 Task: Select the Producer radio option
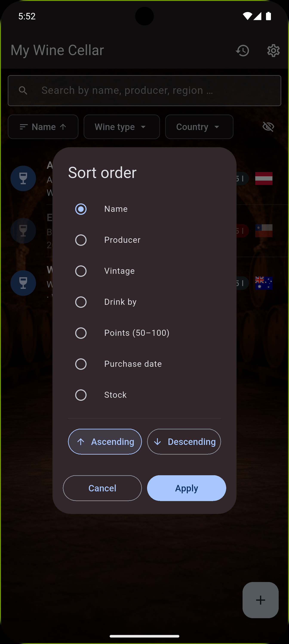coord(81,240)
